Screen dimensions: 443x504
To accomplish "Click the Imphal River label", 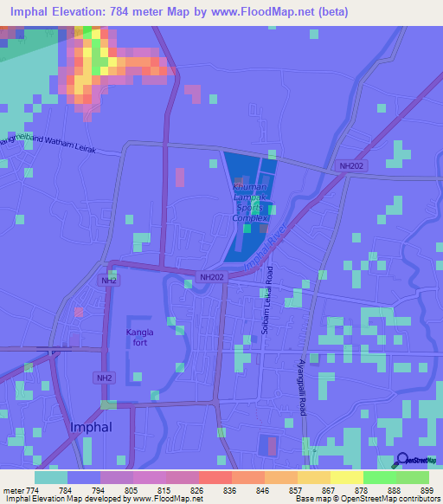I will 265,247.
